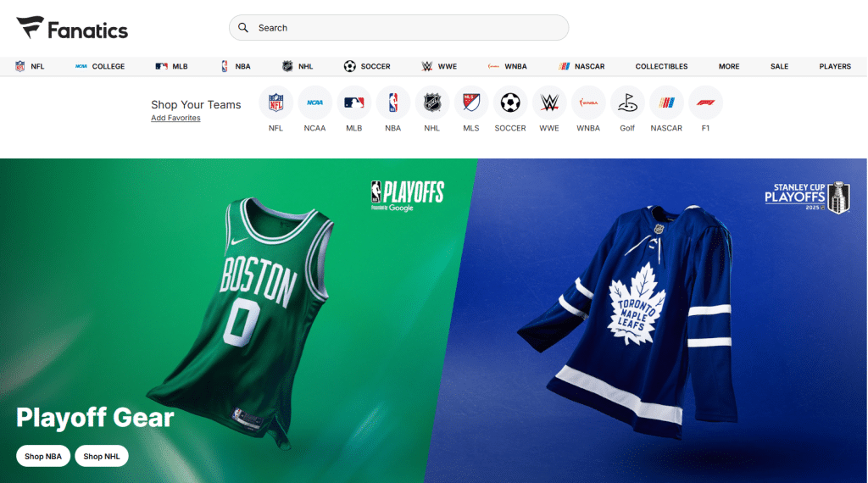This screenshot has height=483, width=868.
Task: Expand the MORE navigation menu
Action: [729, 66]
